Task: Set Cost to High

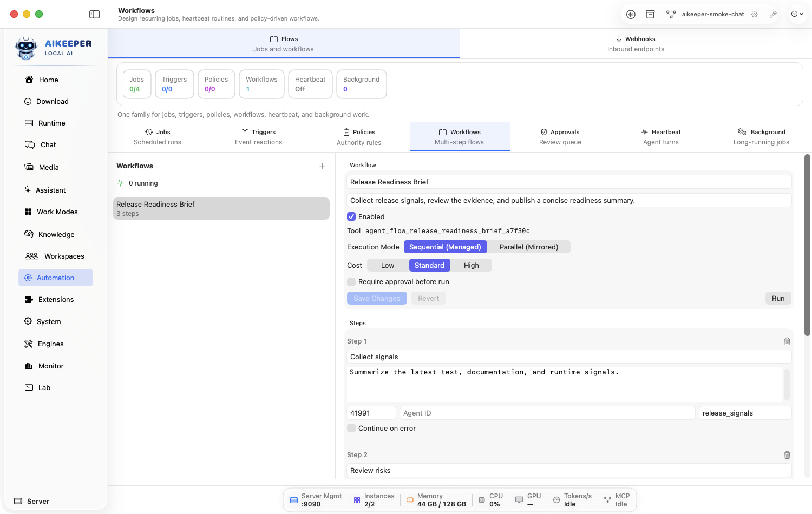Action: coord(471,265)
